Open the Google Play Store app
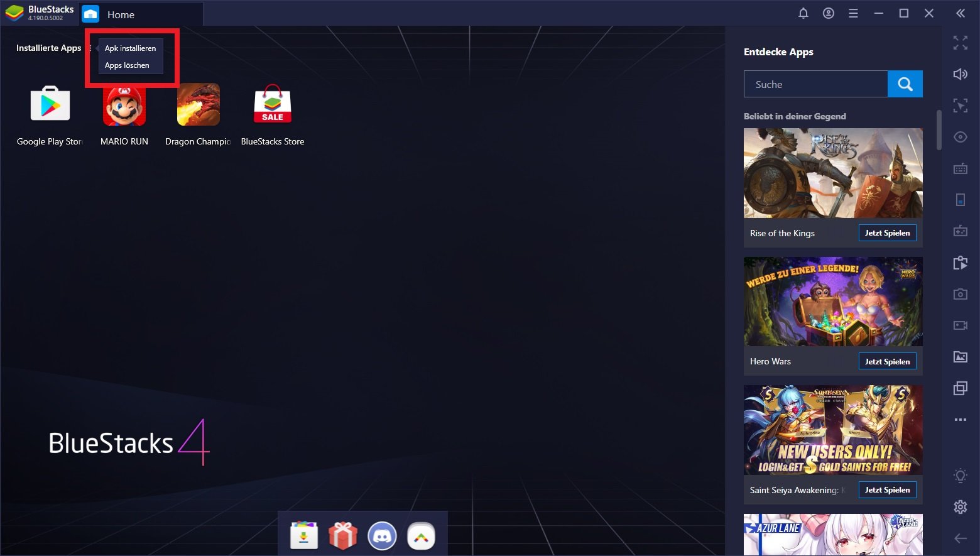 [50, 104]
